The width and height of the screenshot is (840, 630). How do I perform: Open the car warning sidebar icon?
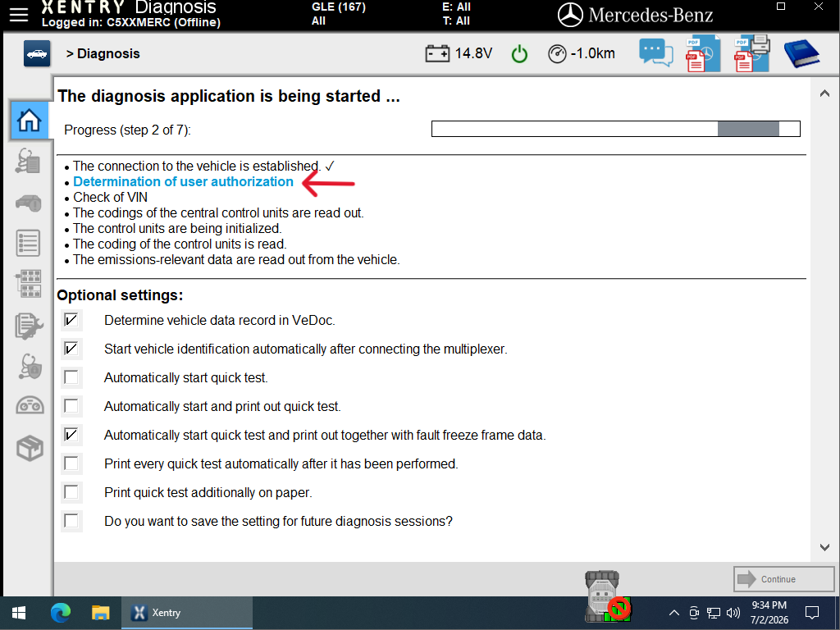(x=29, y=203)
